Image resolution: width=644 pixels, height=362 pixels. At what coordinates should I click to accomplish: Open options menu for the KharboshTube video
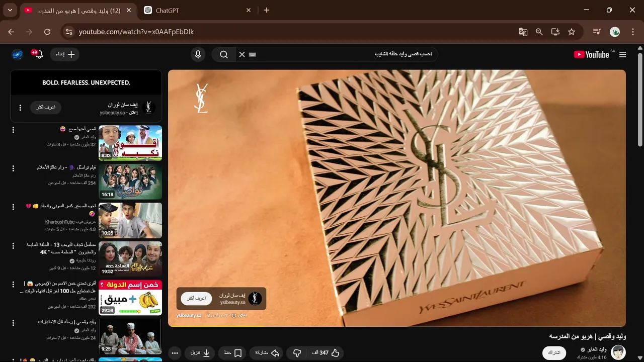coord(14,208)
